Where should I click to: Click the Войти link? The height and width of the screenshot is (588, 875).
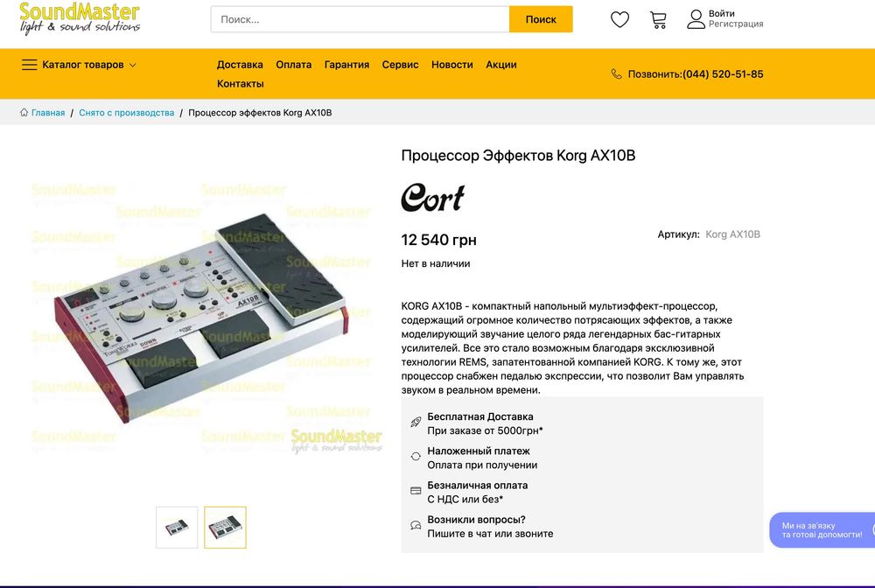click(722, 13)
